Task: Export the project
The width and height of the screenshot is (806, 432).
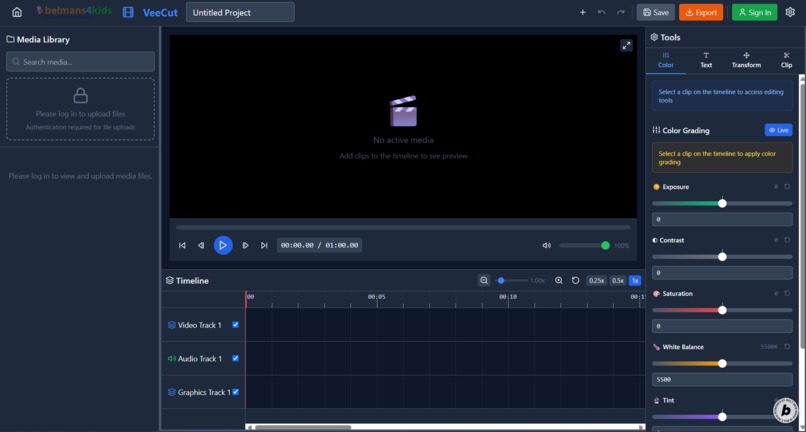Action: coord(701,12)
